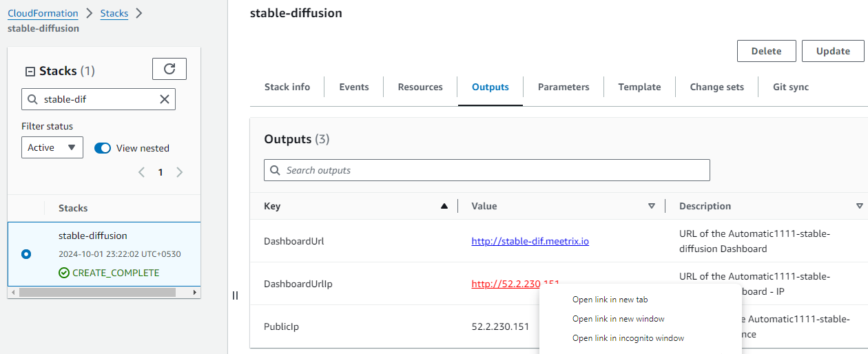The width and height of the screenshot is (868, 354).
Task: Switch to the Events tab
Action: point(354,87)
